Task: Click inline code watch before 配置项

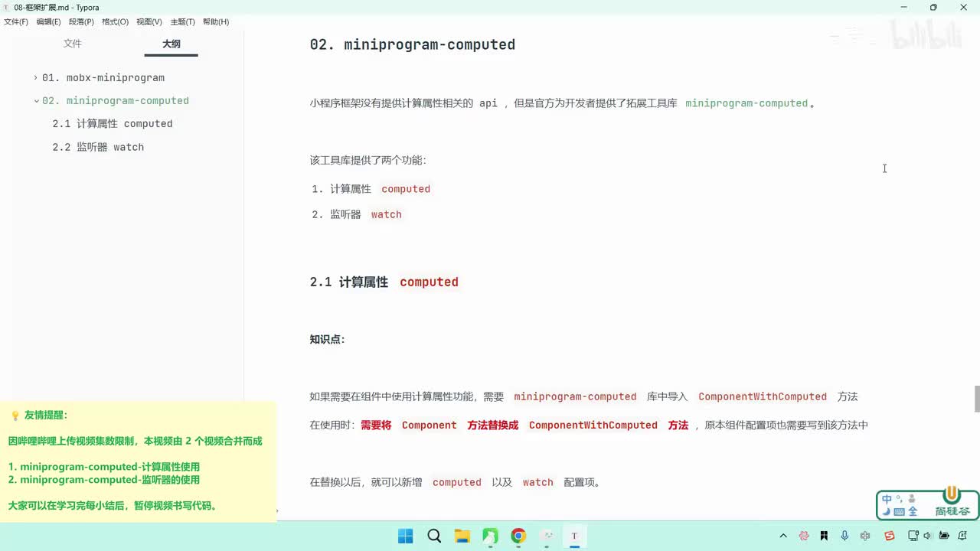Action: [538, 482]
